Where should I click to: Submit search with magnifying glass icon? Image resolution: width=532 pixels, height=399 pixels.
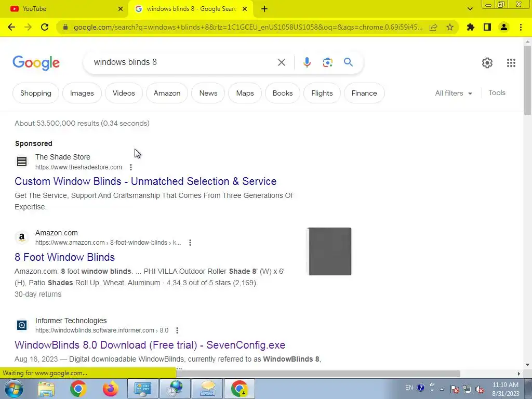pos(348,62)
